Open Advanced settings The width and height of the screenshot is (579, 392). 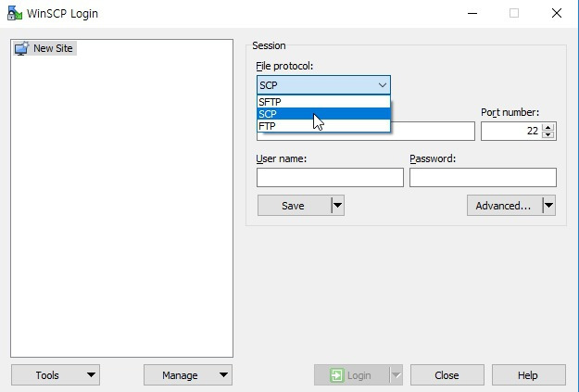click(x=504, y=206)
